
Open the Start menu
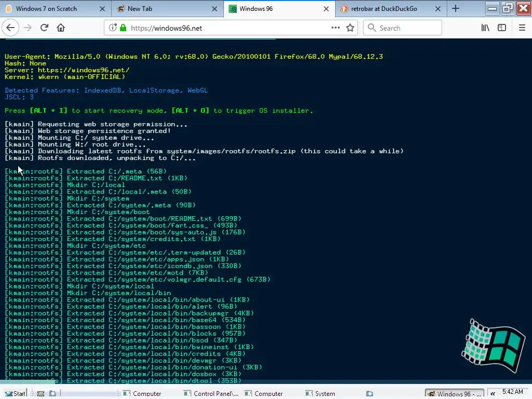(x=15, y=393)
